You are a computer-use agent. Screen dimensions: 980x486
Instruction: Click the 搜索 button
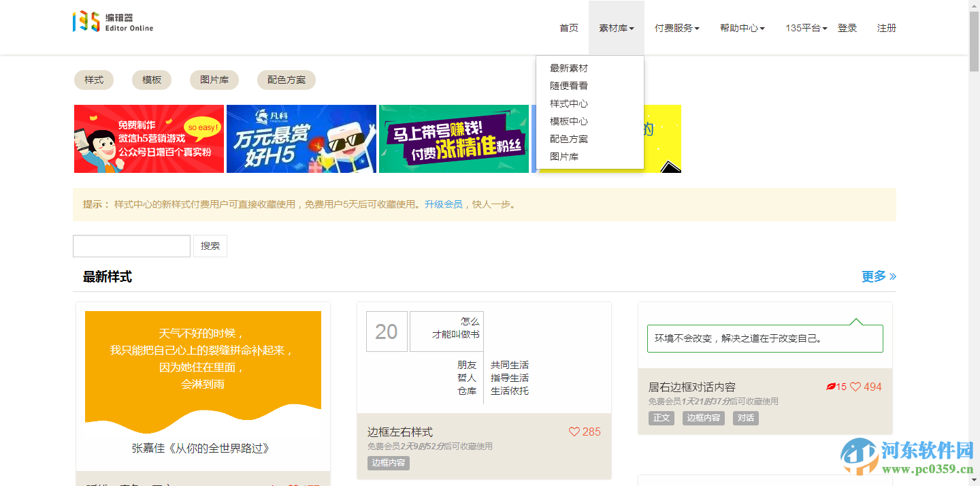click(x=210, y=246)
